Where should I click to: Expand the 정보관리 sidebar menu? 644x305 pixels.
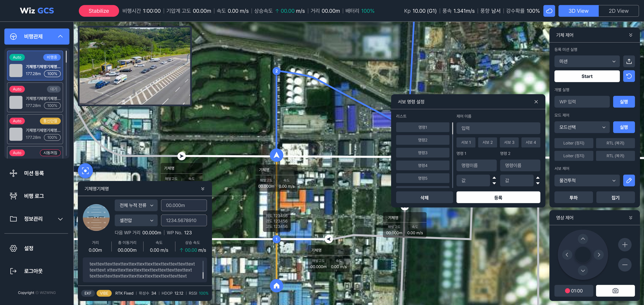click(x=60, y=219)
